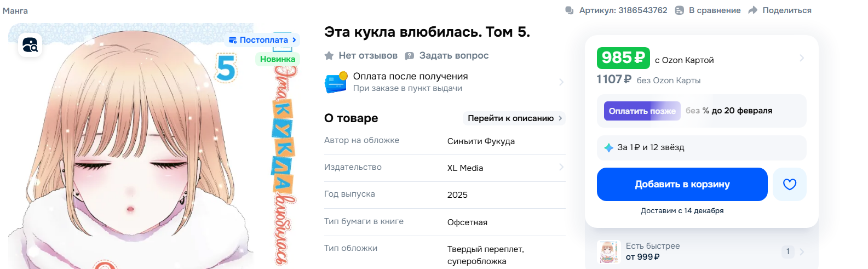Image resolution: width=868 pixels, height=269 pixels.
Task: Click the blue sparkle icon near За 1₽
Action: click(608, 147)
